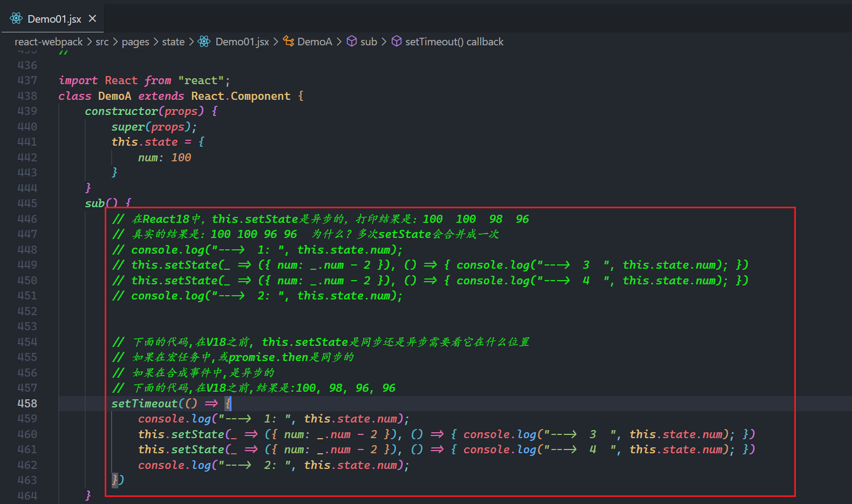Click the React icon on the Demo01.jsx tab
852x504 pixels.
(x=16, y=19)
